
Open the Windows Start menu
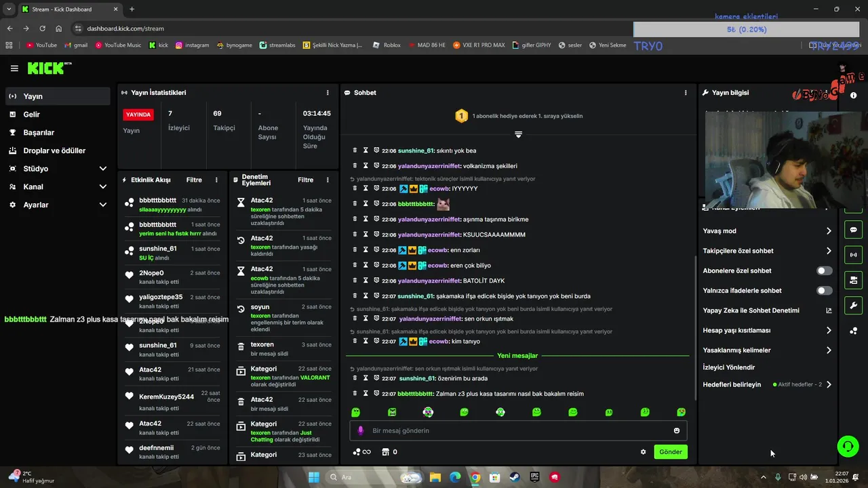(313, 477)
